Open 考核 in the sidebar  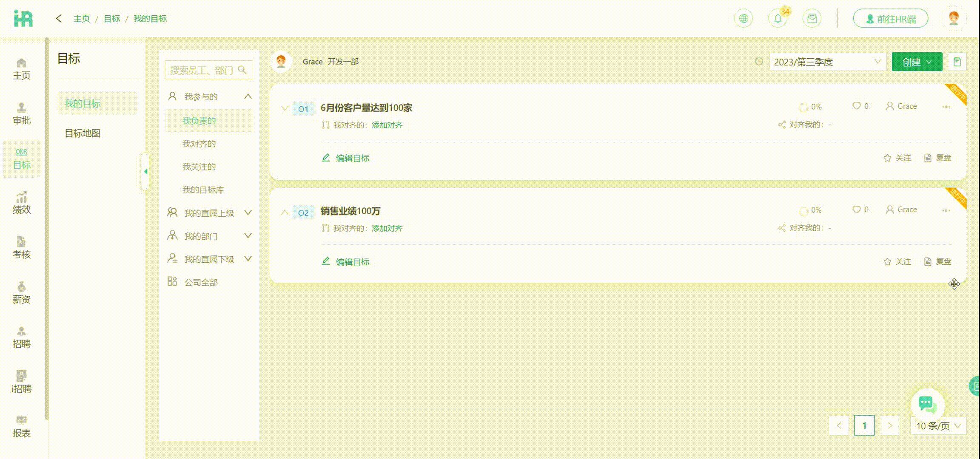[21, 248]
